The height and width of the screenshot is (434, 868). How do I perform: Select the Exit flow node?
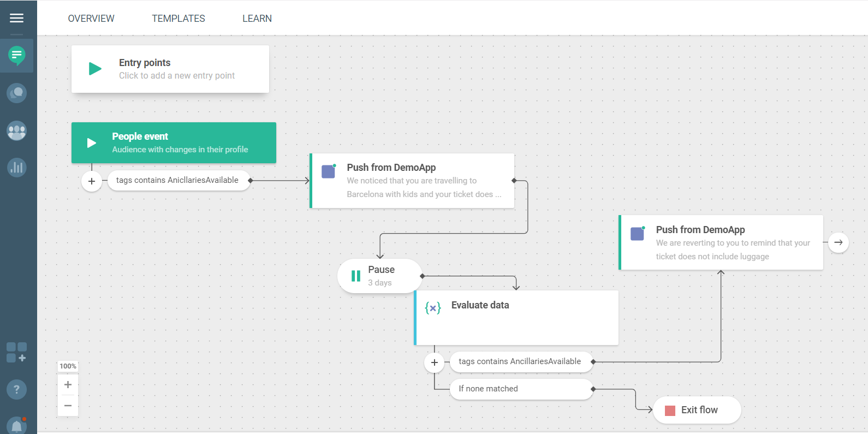(x=697, y=410)
